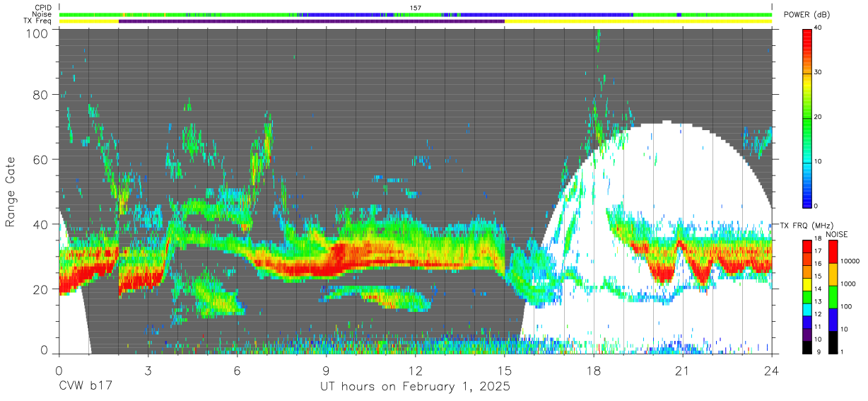Click the x-axis tick label '21'

point(683,370)
